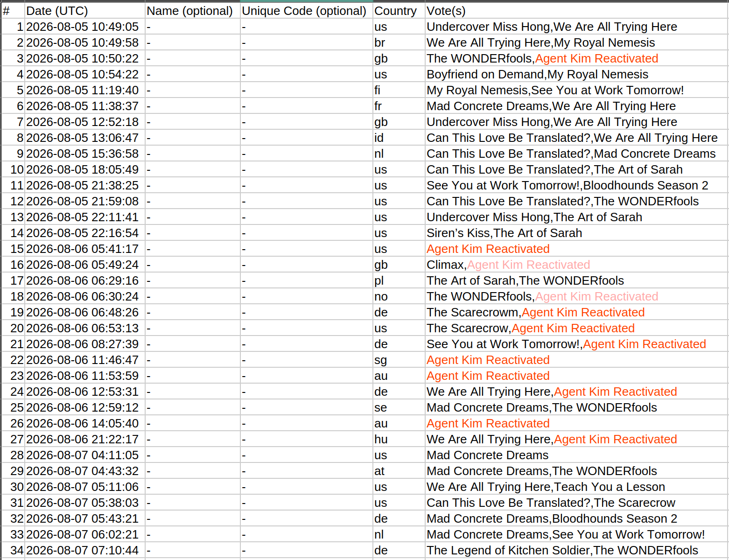Select date cell "2026-08-07 07:10:44"

click(x=85, y=550)
